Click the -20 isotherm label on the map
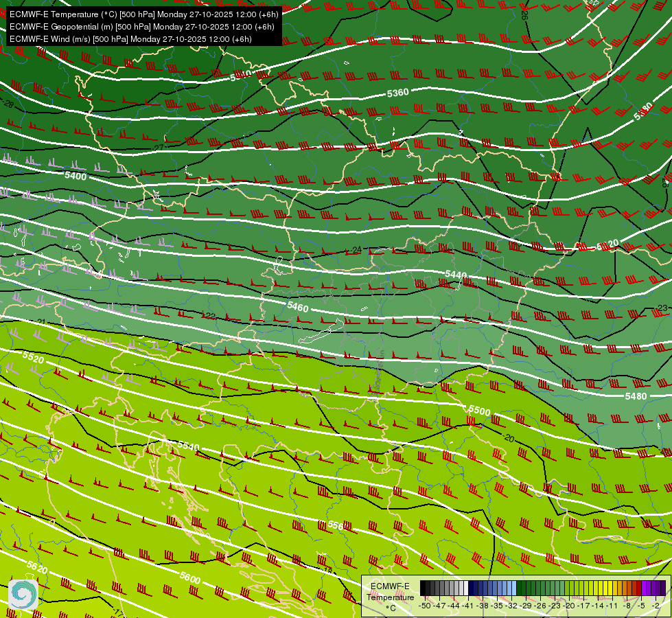 509,438
